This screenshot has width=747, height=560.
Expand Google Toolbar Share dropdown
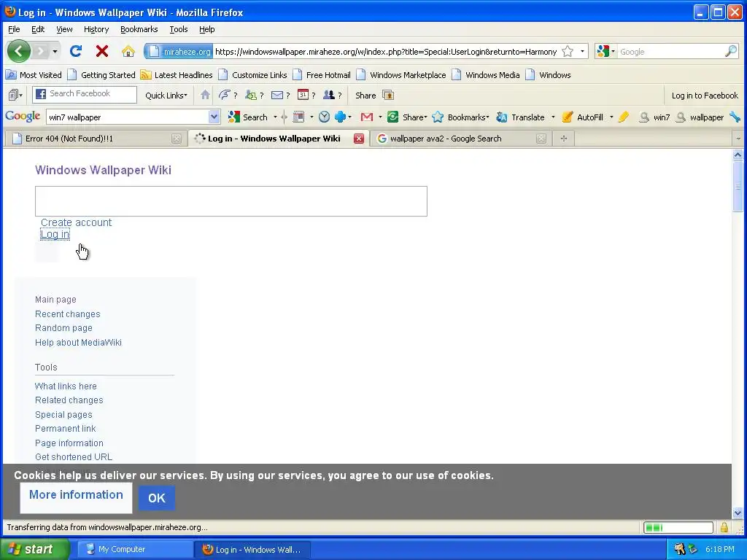(425, 117)
